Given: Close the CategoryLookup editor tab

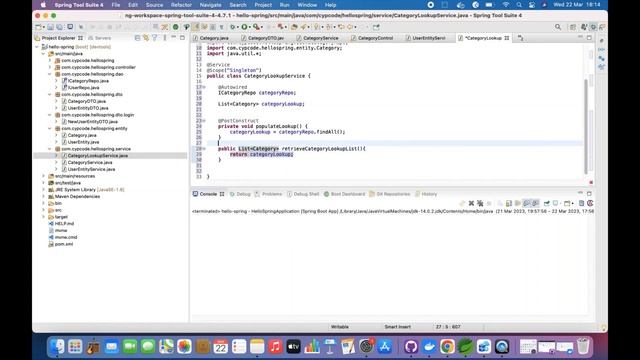Looking at the screenshot, I should coord(507,38).
